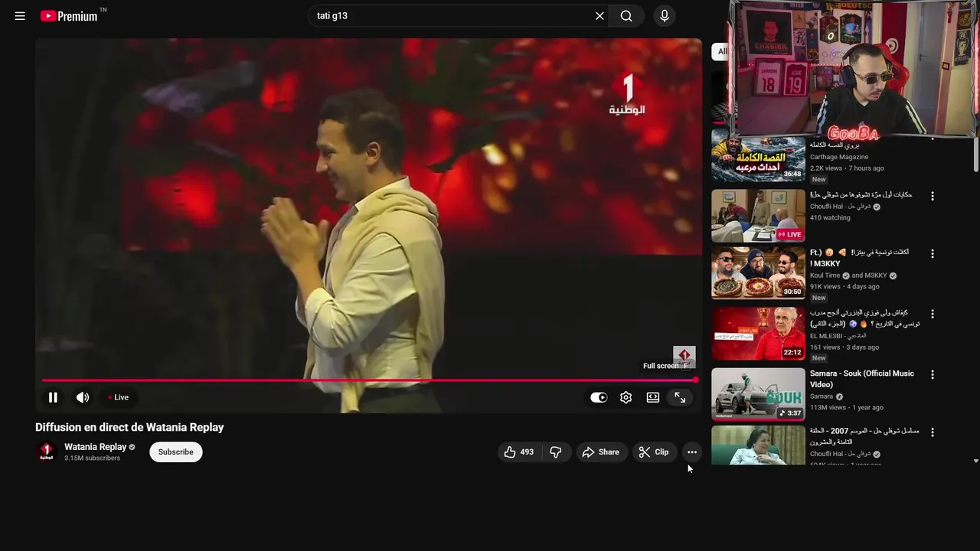Click the 113M views text
Screen dimensions: 980x551
(828, 408)
